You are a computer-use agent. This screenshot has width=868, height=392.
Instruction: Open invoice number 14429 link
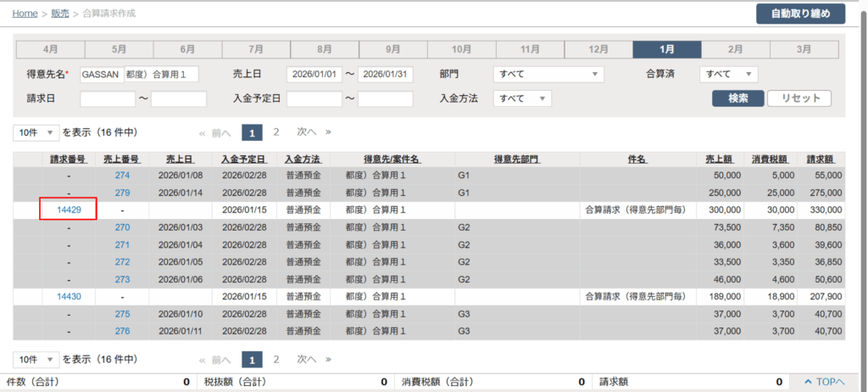tap(69, 210)
